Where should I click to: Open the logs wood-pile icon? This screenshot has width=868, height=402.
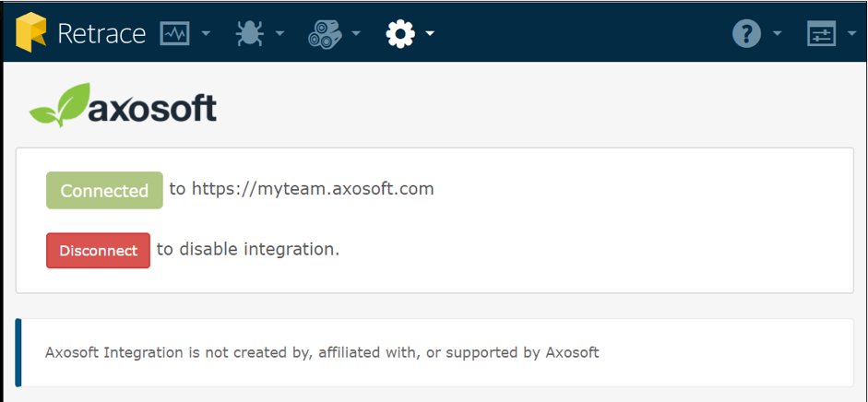[x=325, y=34]
